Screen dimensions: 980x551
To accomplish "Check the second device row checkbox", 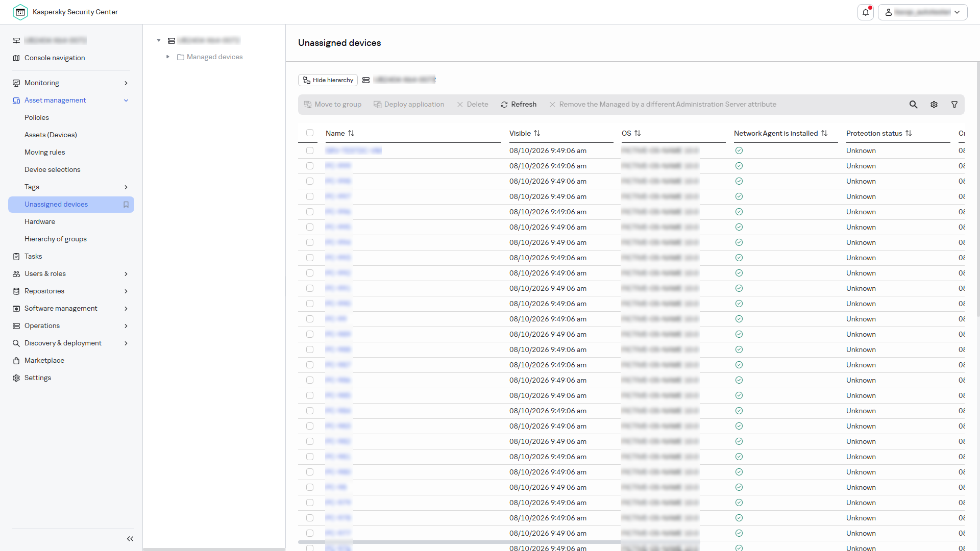I will pos(310,166).
